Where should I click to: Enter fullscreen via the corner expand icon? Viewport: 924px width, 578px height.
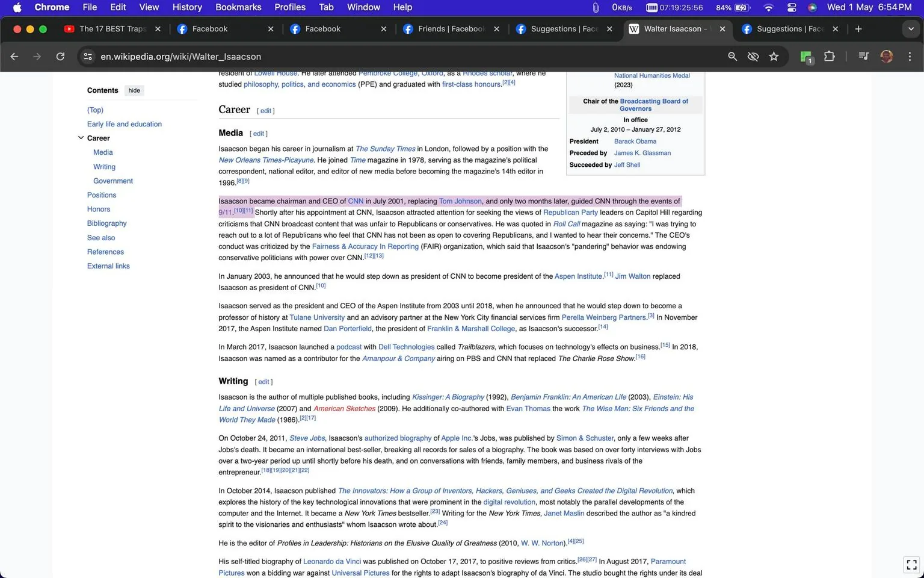pos(910,564)
